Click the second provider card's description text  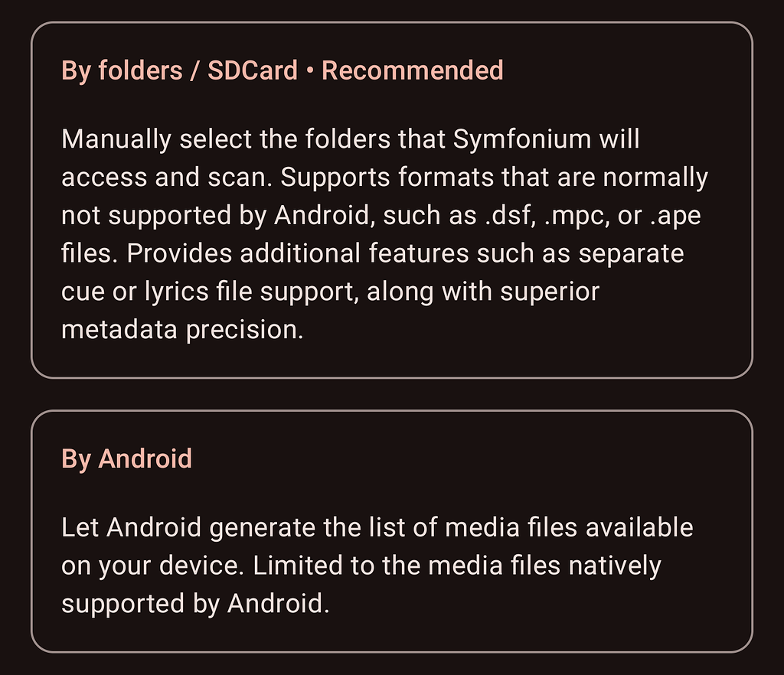click(375, 564)
